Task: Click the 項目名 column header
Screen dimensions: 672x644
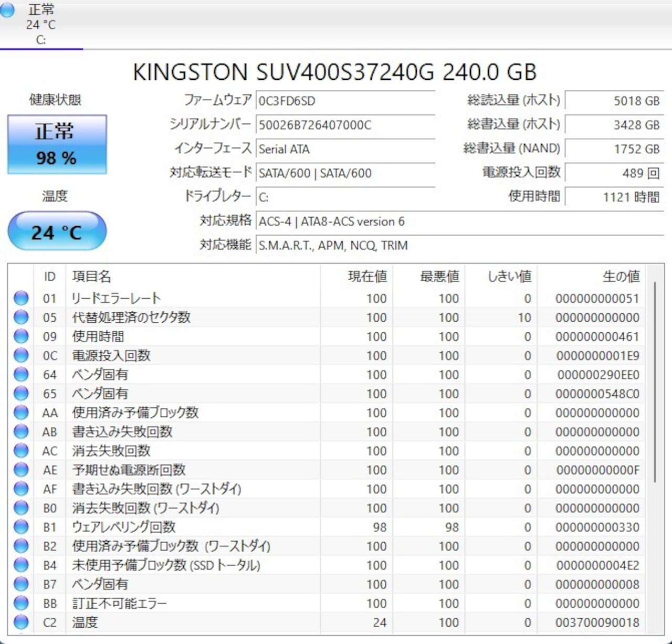Action: (193, 277)
